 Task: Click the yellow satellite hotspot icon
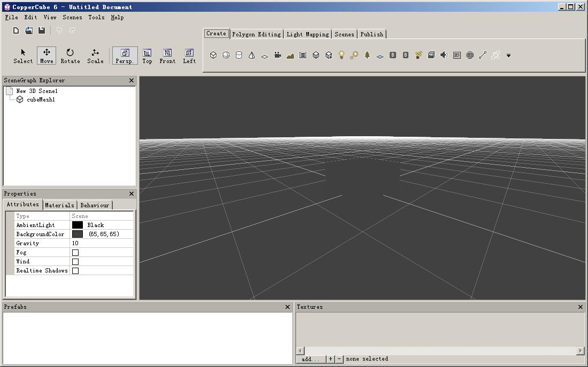(x=419, y=55)
